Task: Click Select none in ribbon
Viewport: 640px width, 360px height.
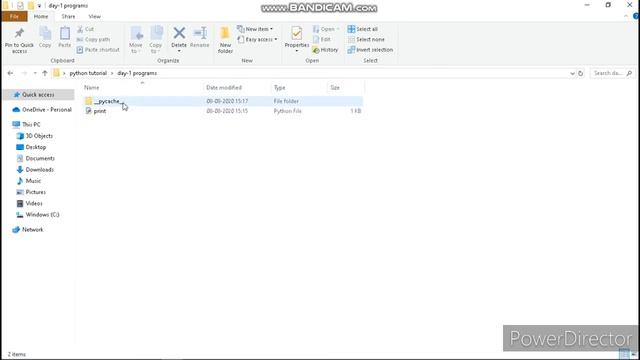Action: click(x=366, y=40)
